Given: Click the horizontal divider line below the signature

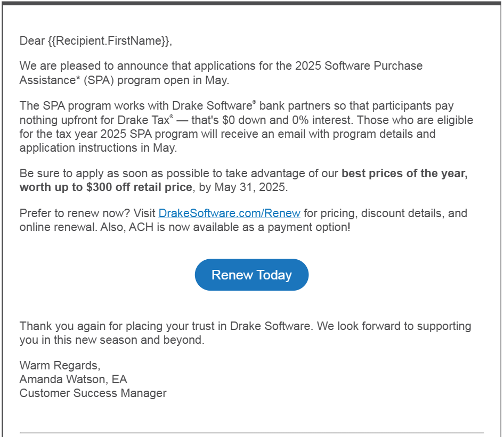Looking at the screenshot, I should [251, 433].
